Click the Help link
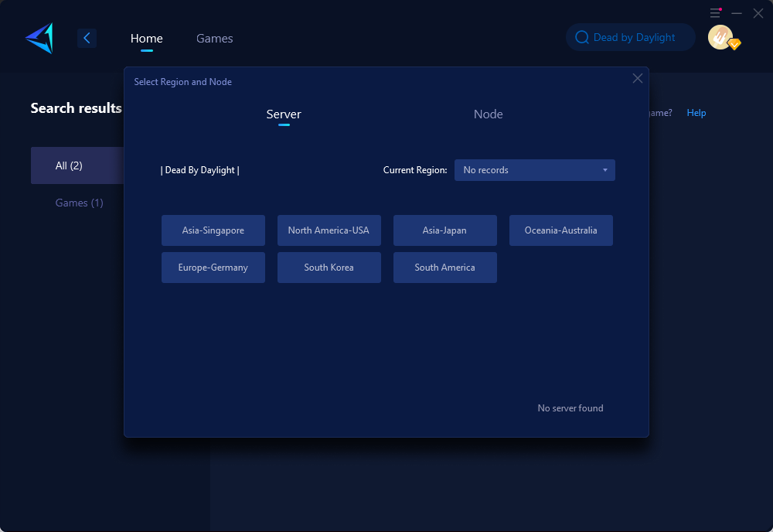 click(696, 113)
